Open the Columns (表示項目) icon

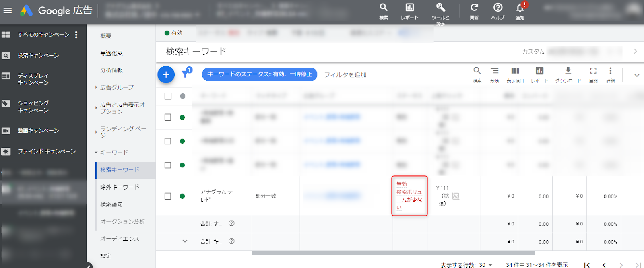(515, 74)
